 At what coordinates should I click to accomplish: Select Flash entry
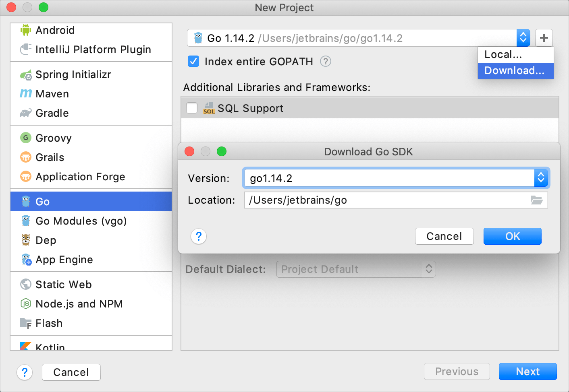click(x=91, y=323)
